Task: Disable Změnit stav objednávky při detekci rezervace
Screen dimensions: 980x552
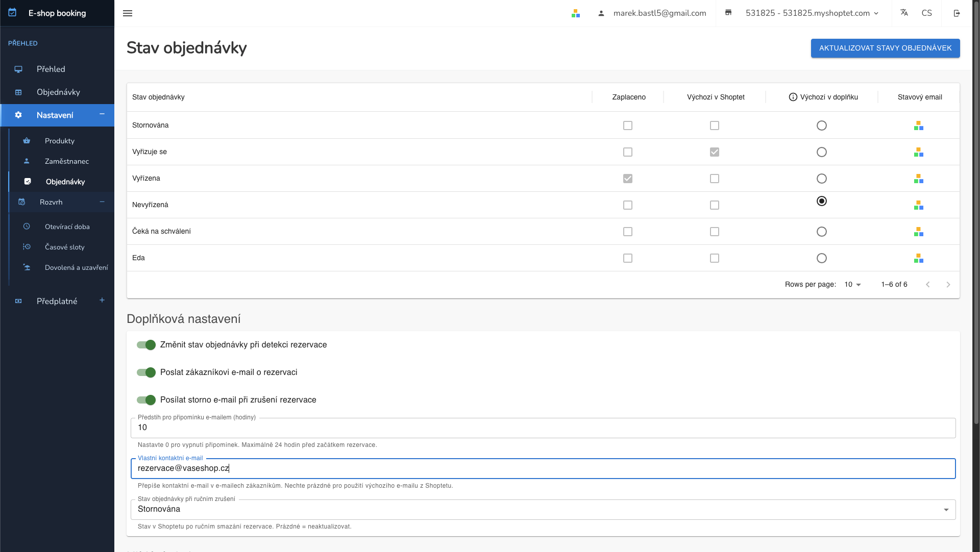Action: [146, 345]
